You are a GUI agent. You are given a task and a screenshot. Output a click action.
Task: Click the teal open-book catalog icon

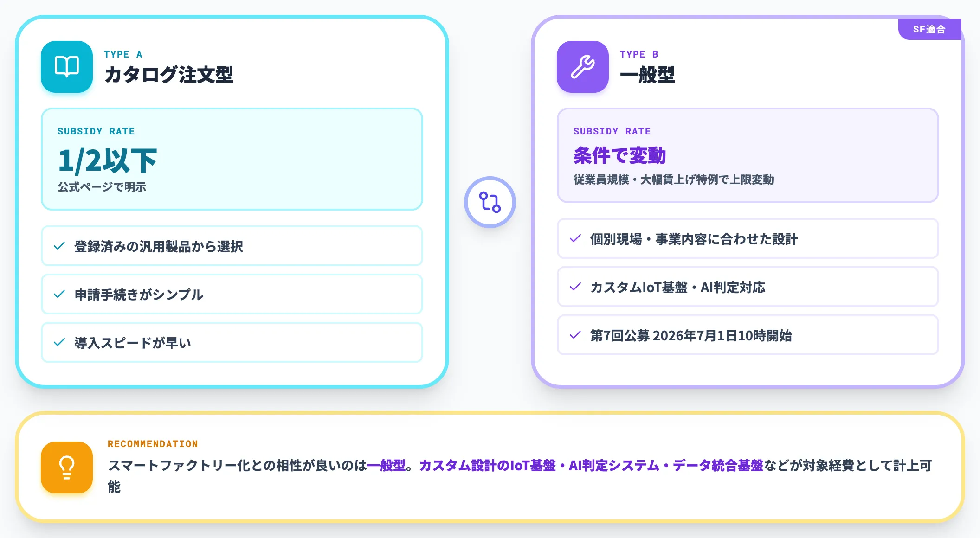tap(67, 67)
